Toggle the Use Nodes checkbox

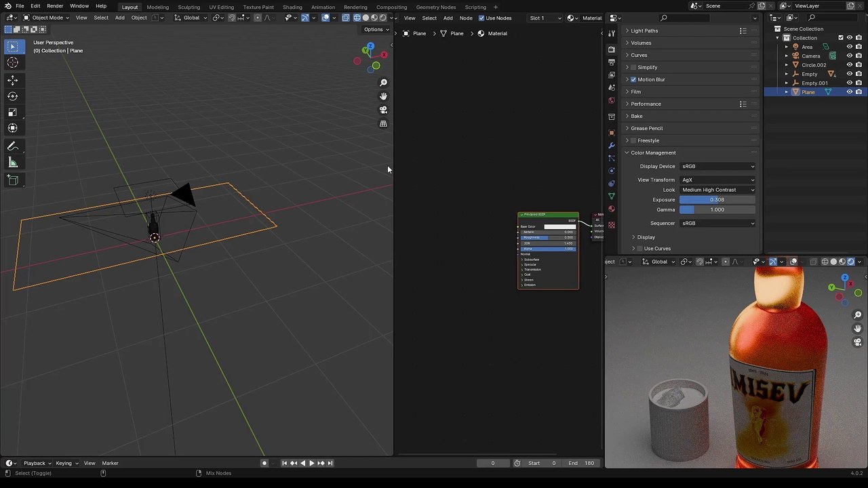pos(482,18)
